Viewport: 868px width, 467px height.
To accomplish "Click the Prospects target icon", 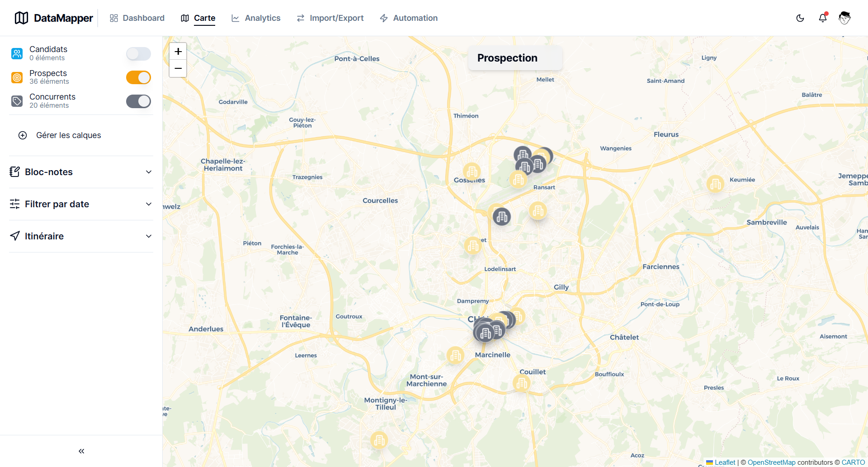I will (17, 77).
